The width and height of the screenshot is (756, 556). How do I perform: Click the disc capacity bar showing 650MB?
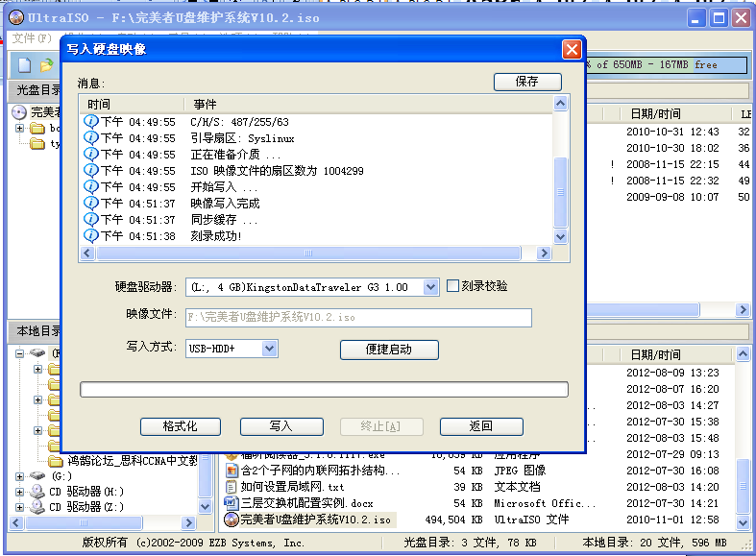coord(668,64)
